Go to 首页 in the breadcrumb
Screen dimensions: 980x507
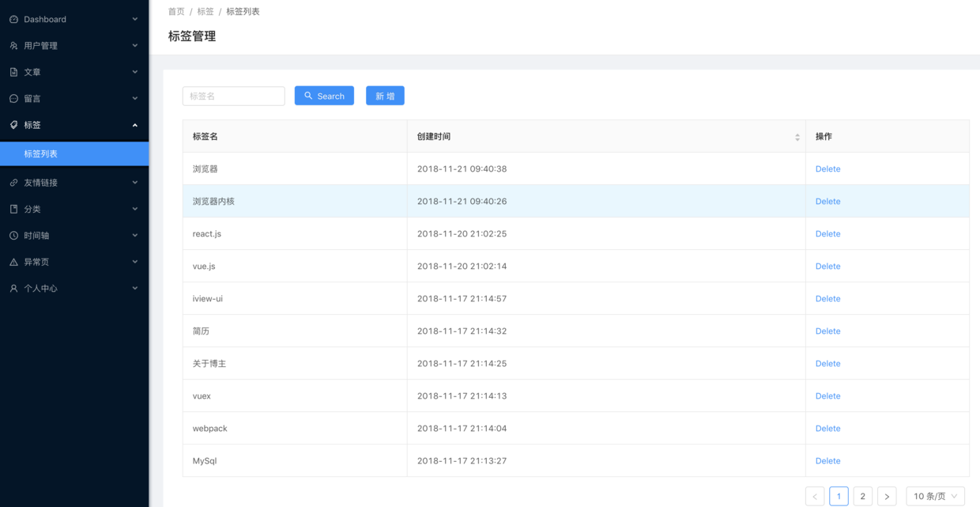pyautogui.click(x=176, y=12)
